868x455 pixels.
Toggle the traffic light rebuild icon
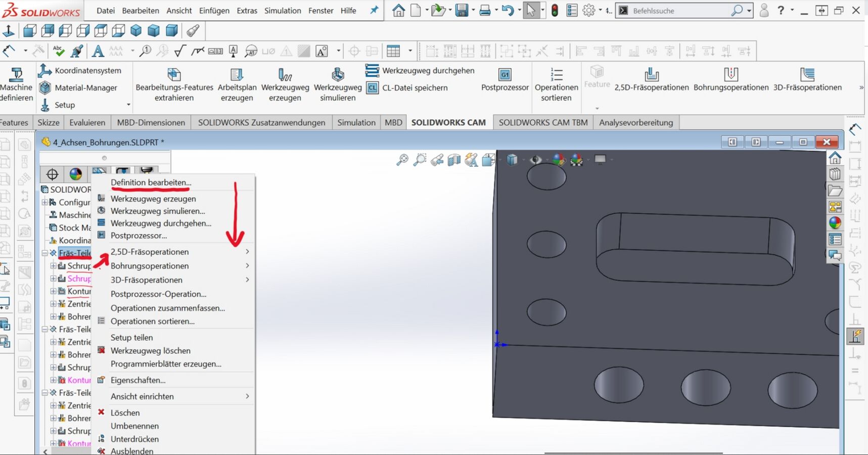(555, 10)
